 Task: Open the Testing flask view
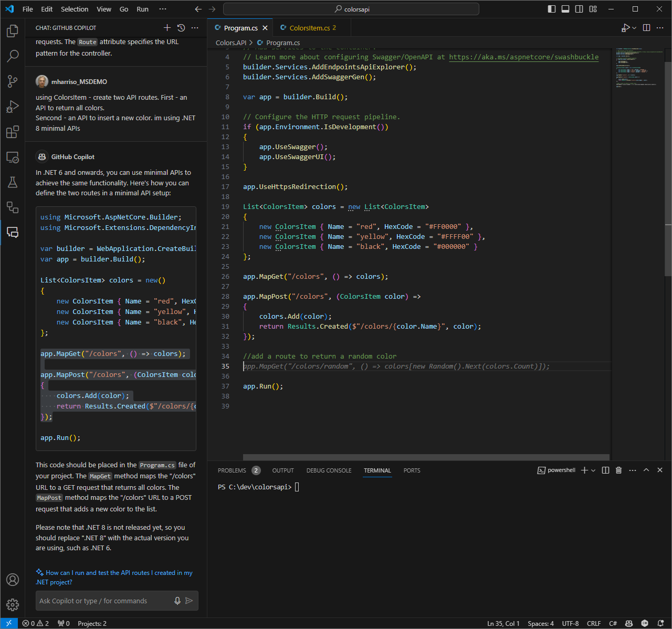point(13,182)
